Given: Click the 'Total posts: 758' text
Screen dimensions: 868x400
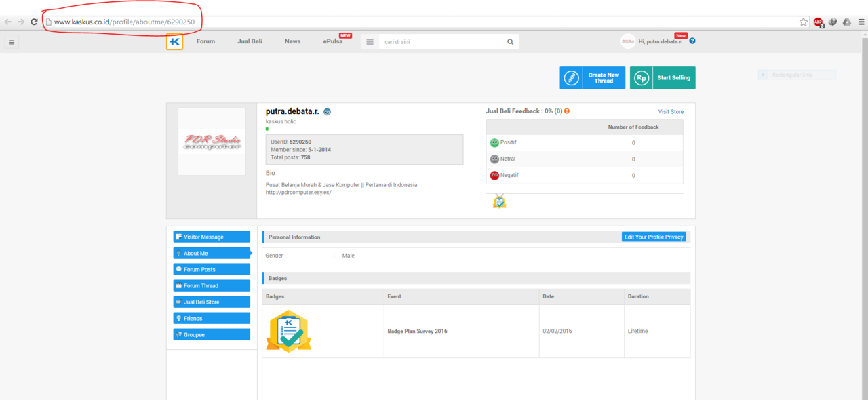Looking at the screenshot, I should pyautogui.click(x=290, y=157).
